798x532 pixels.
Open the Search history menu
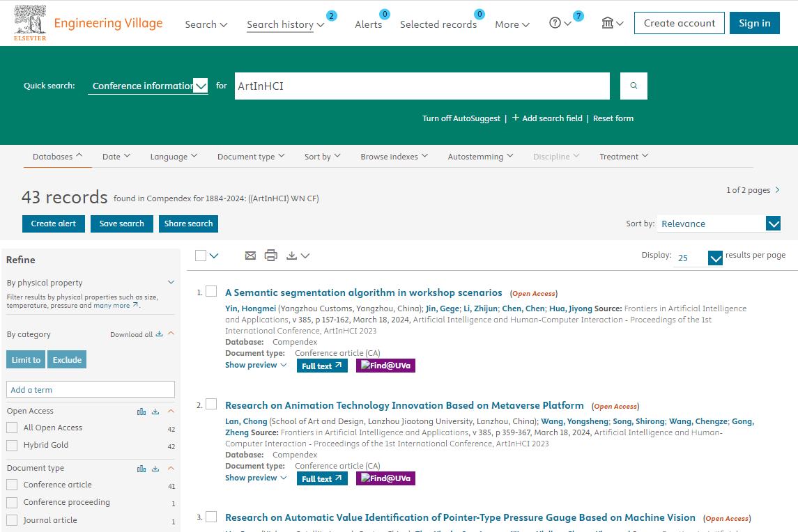285,24
